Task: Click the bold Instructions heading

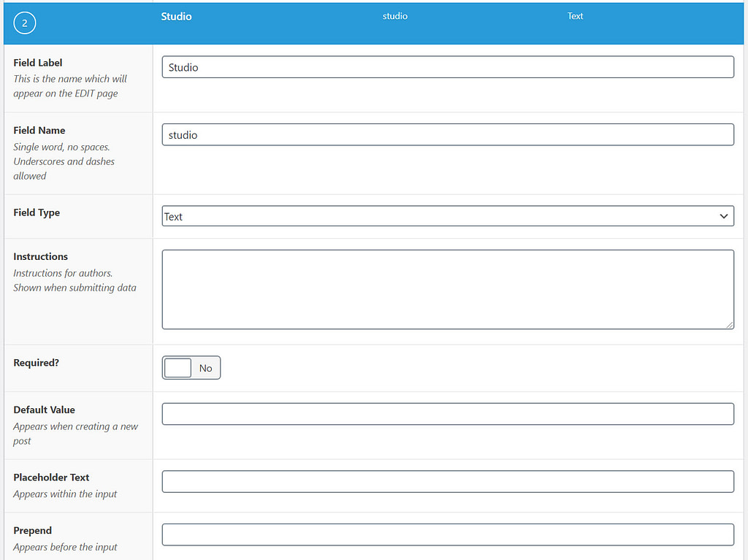Action: coord(40,256)
